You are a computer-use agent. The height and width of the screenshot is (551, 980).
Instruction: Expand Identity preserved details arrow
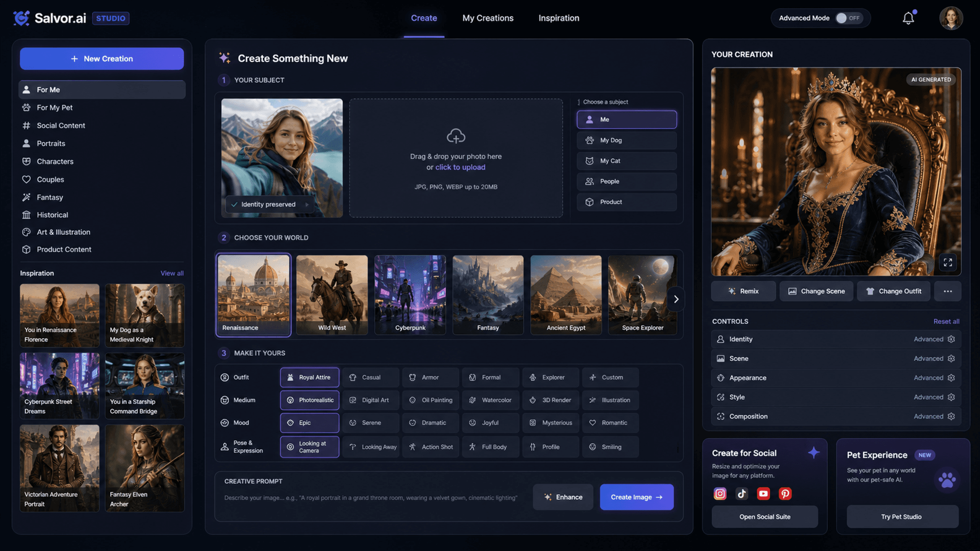pyautogui.click(x=307, y=204)
